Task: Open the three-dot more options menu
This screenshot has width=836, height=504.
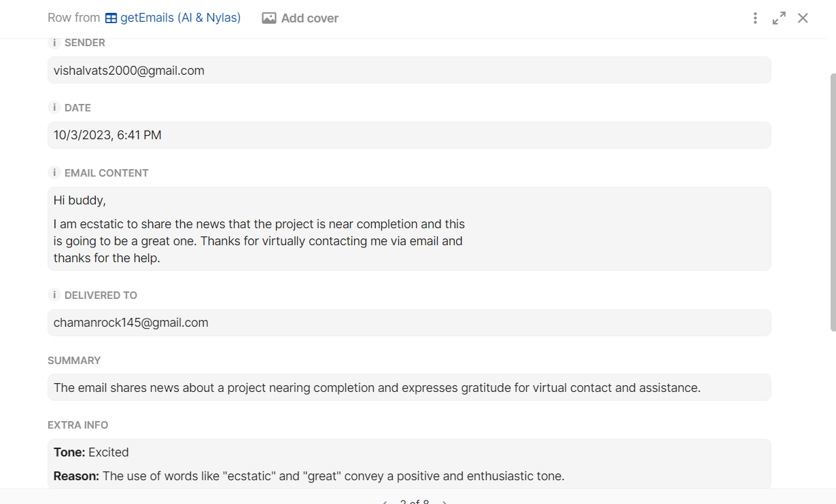Action: [x=755, y=18]
